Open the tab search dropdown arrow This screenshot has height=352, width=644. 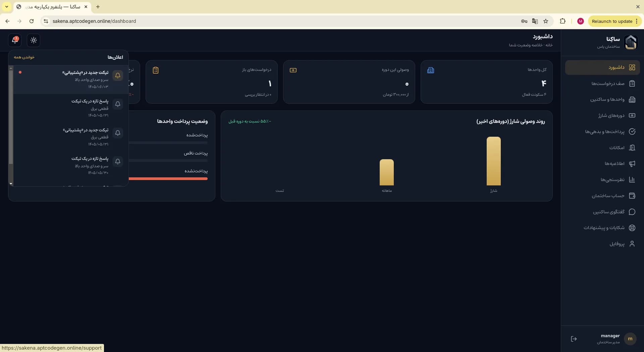[7, 7]
